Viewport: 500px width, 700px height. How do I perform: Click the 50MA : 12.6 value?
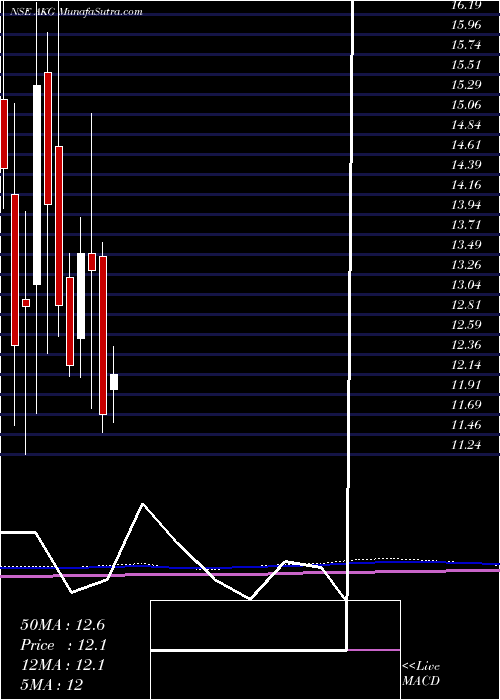(62, 625)
